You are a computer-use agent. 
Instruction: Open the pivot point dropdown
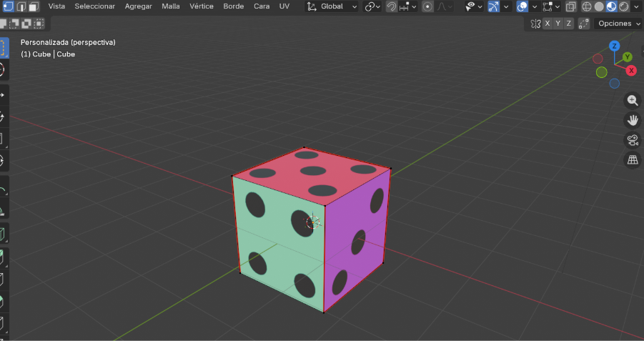click(372, 6)
